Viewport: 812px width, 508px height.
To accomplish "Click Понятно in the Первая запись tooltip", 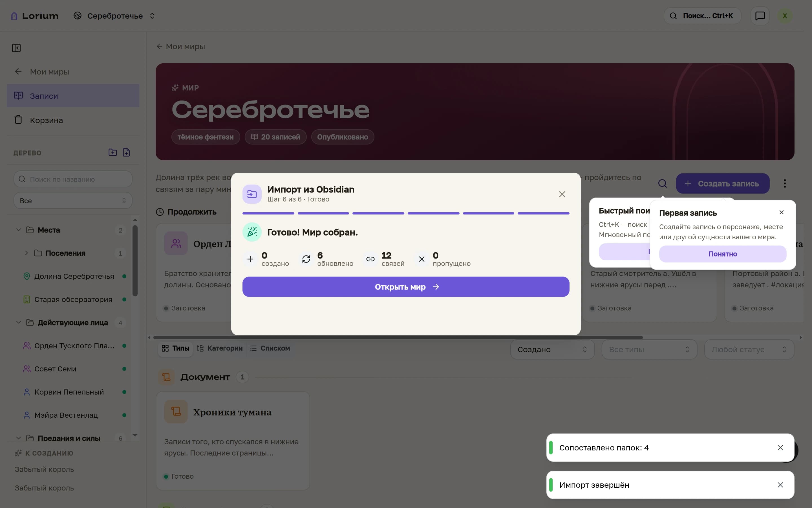I will click(x=722, y=254).
